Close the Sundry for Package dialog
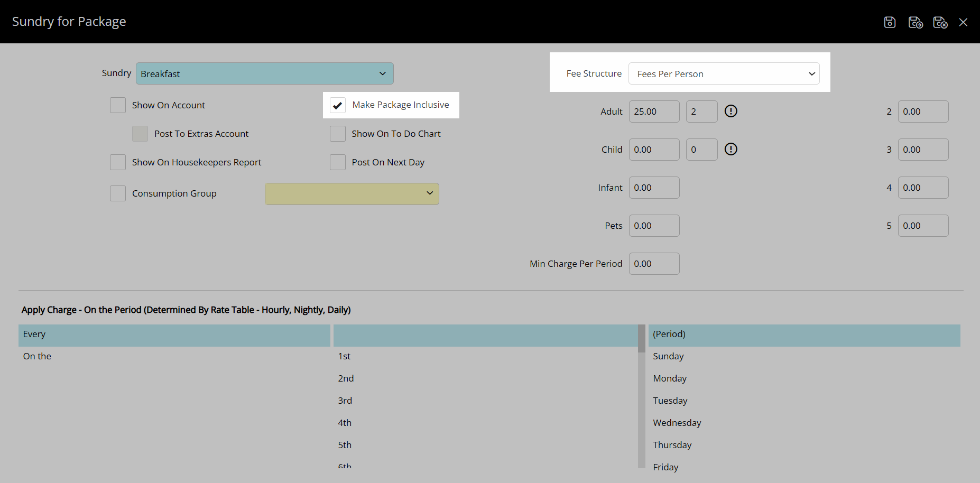 coord(963,22)
